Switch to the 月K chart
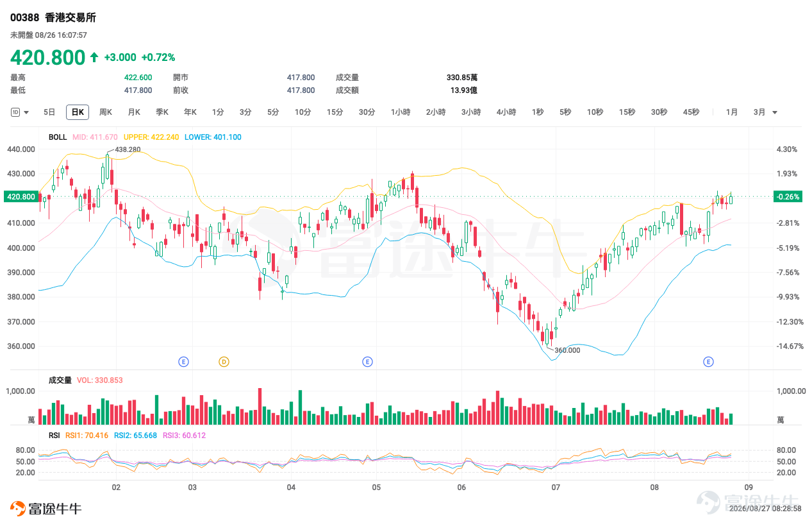The height and width of the screenshot is (526, 812). click(134, 112)
